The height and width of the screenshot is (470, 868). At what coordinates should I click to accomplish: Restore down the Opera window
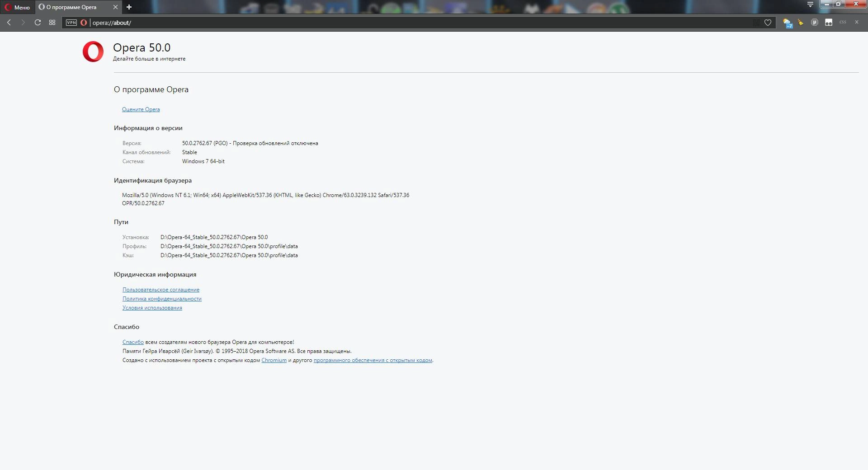838,4
